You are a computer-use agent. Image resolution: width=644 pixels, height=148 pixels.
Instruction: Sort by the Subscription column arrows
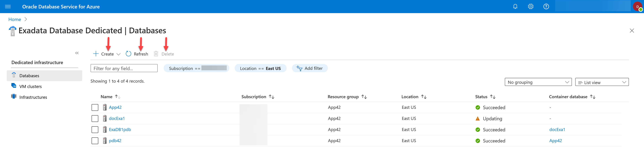[x=272, y=97]
